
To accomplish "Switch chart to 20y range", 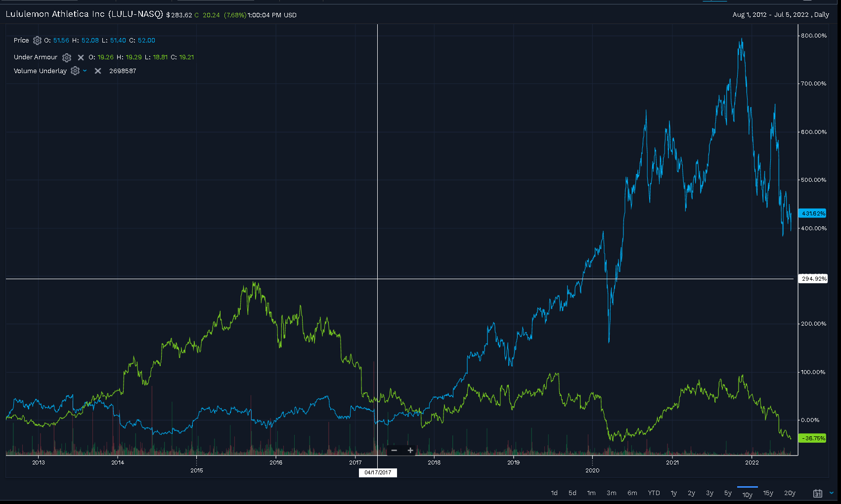I will pos(790,493).
